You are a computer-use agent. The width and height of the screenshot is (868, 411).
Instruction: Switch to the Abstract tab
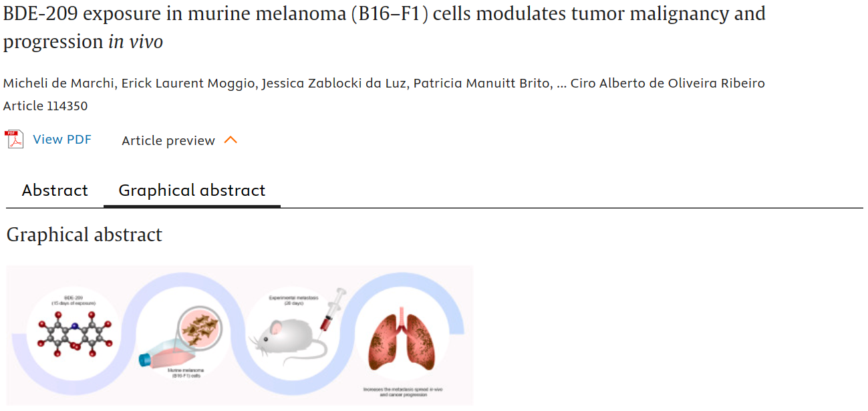[x=55, y=190]
